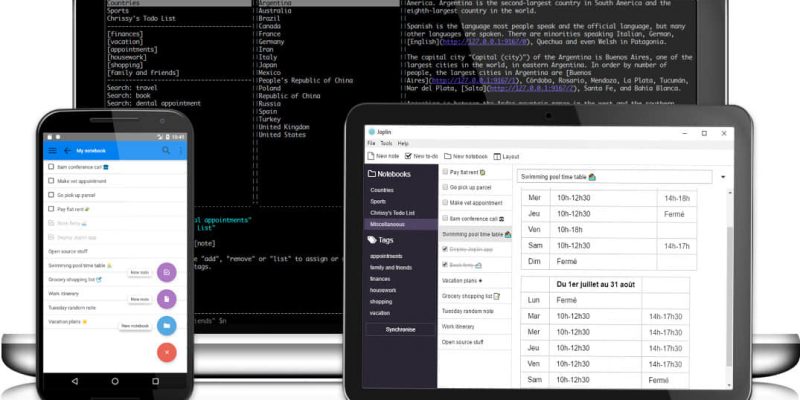Click the Tags header icon in sidebar
This screenshot has width=800, height=400.
(x=372, y=240)
